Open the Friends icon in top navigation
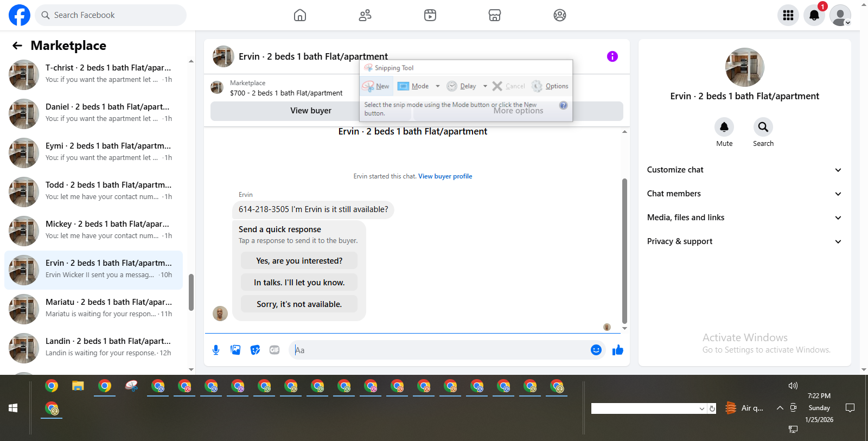 365,15
